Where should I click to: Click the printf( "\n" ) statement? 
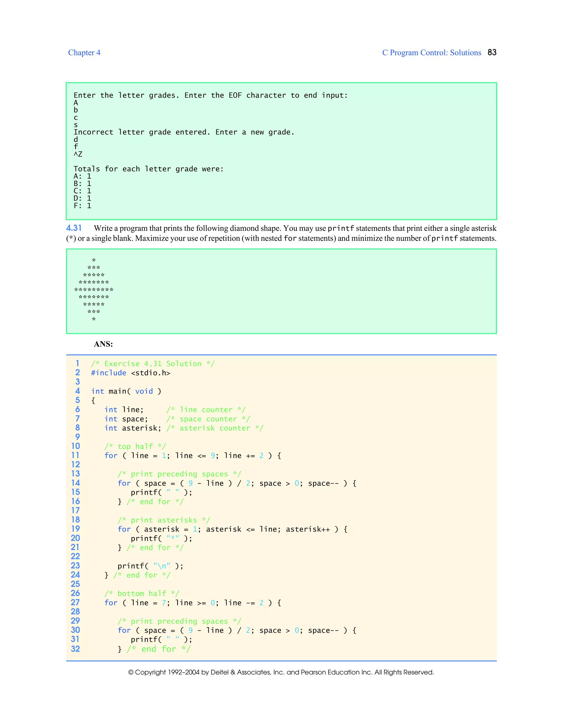[x=150, y=566]
